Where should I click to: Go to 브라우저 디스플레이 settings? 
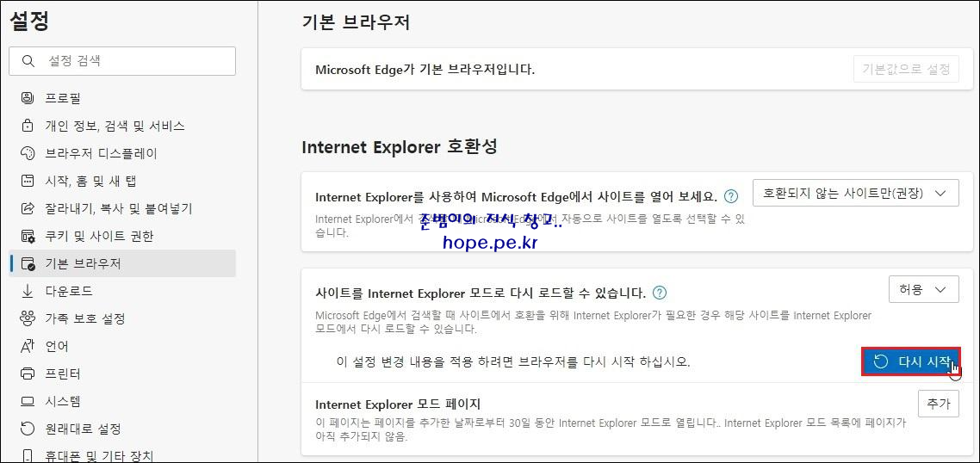(122, 153)
